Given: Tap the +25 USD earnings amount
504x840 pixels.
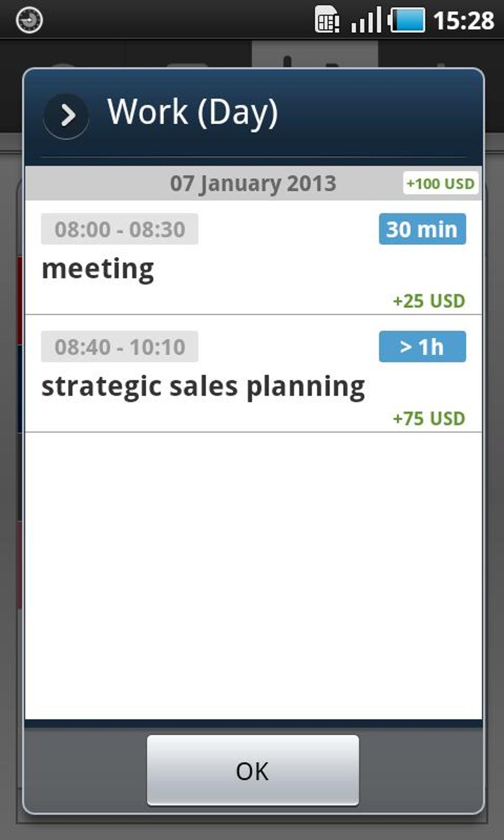Looking at the screenshot, I should click(x=428, y=301).
